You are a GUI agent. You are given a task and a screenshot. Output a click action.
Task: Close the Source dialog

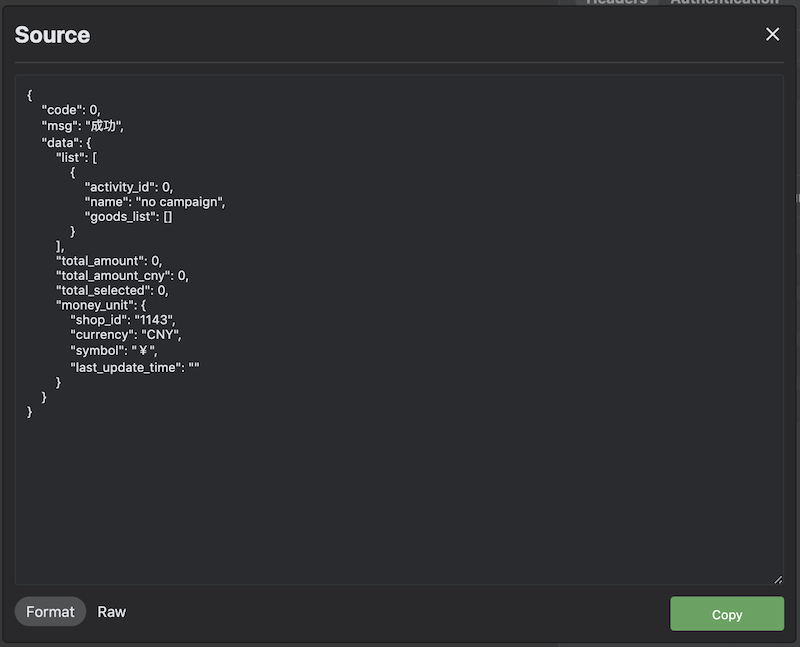772,34
